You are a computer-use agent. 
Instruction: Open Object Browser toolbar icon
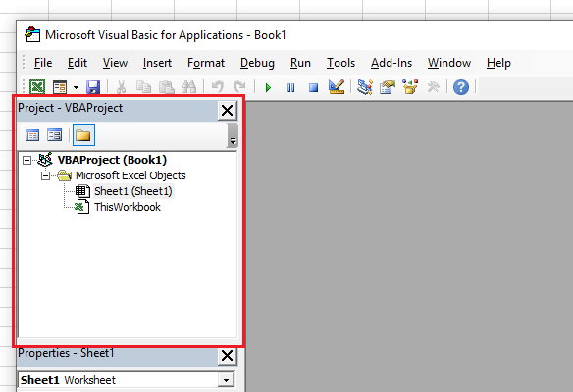point(410,87)
